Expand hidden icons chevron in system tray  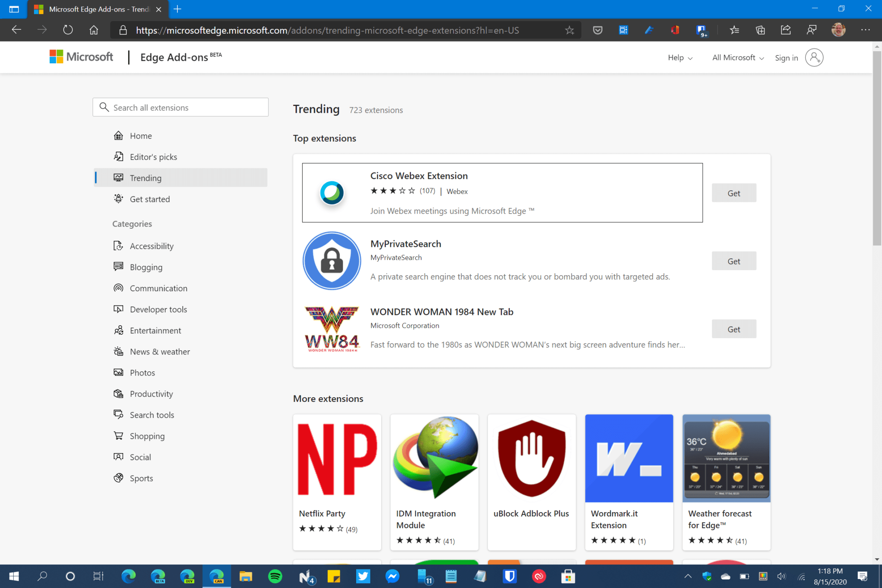click(688, 576)
